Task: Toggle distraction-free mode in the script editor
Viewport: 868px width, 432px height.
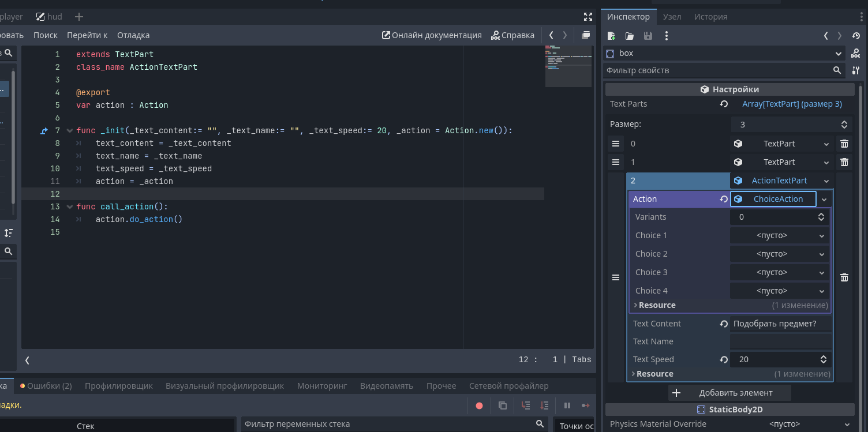Action: pos(588,17)
